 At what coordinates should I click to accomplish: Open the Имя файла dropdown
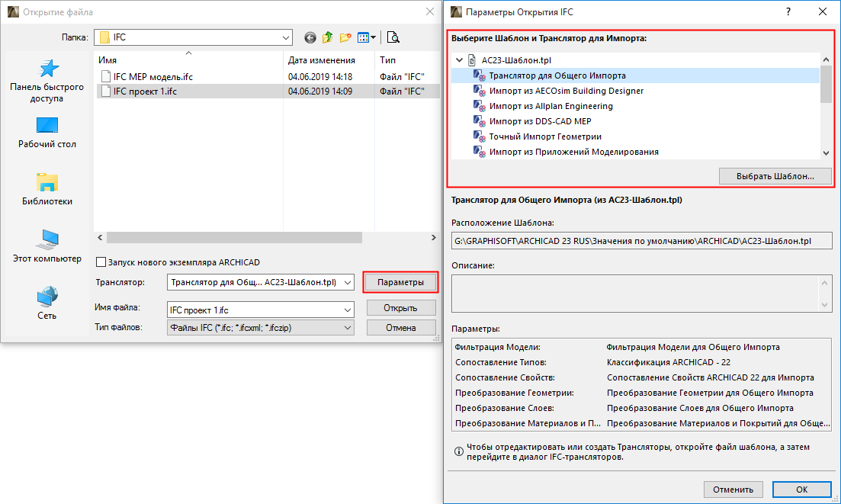[x=348, y=310]
